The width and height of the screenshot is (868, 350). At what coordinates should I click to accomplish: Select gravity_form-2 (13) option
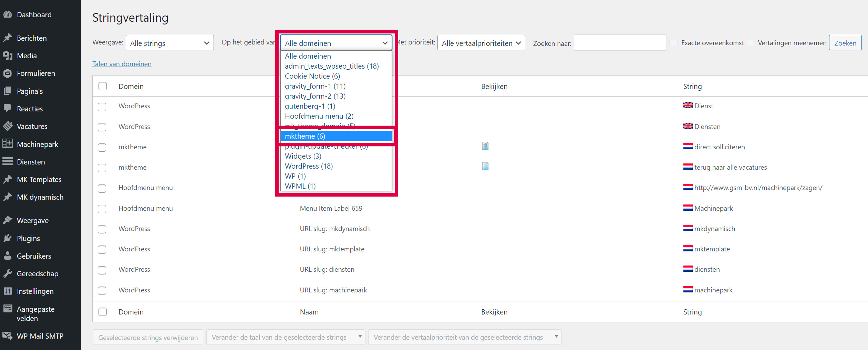336,96
